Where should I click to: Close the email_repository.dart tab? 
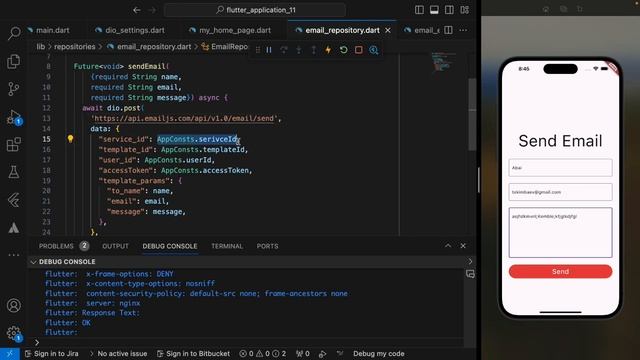tap(388, 30)
